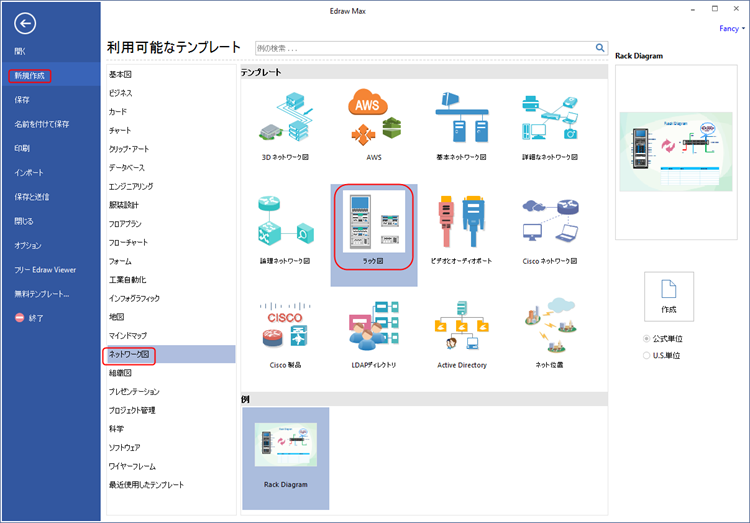The image size is (750, 523).
Task: Open the 開く menu item
Action: pos(20,52)
